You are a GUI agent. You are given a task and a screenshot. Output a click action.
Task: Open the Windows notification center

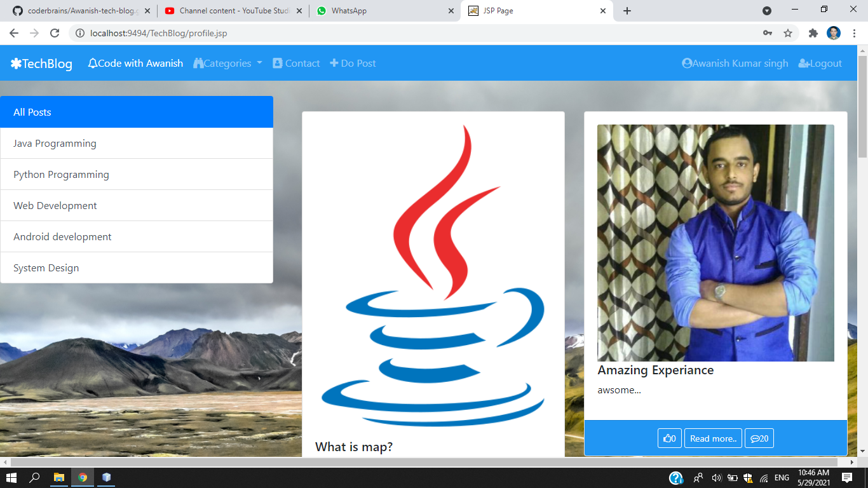[x=847, y=477]
